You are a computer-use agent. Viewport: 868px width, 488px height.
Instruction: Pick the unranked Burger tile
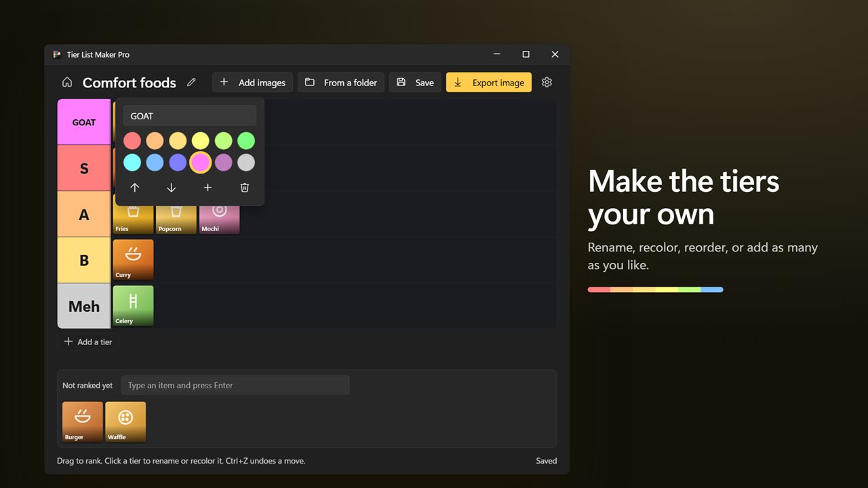click(x=83, y=422)
